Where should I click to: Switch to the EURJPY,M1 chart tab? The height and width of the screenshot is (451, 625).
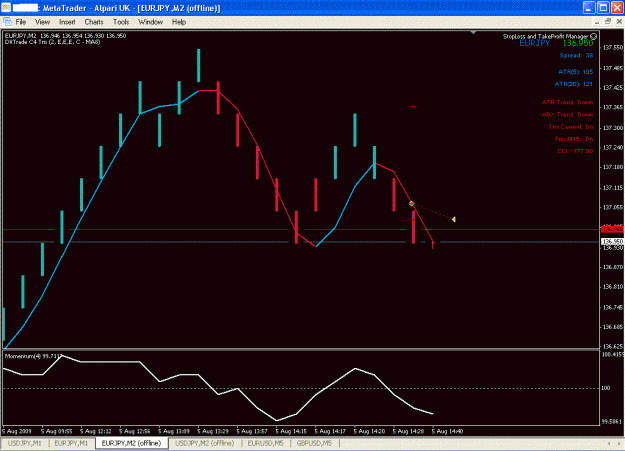pyautogui.click(x=71, y=443)
